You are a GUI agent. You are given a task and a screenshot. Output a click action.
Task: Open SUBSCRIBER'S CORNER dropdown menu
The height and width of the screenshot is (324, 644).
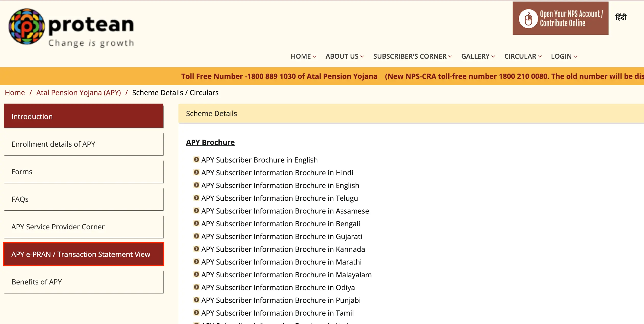413,56
